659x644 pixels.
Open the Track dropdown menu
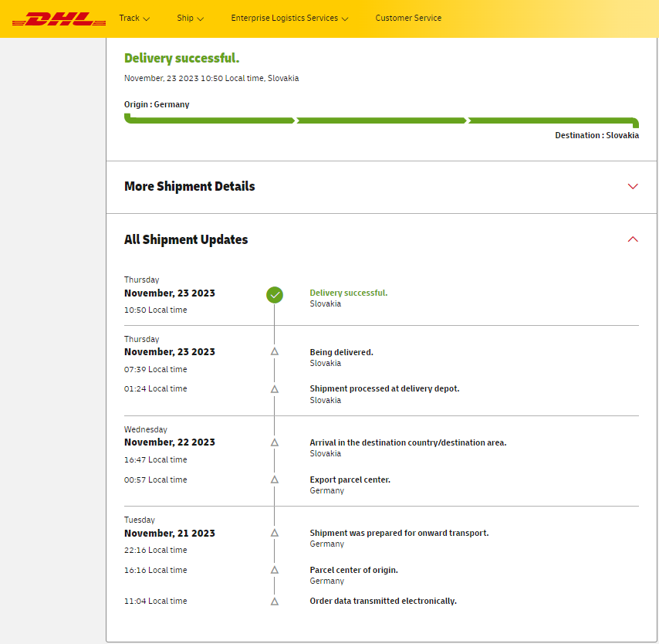point(134,18)
